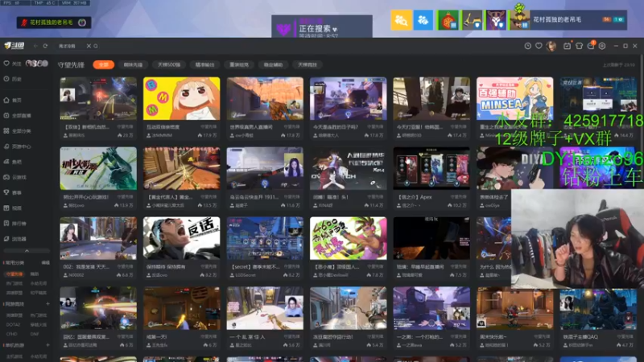Open the 4600 graffiti Lucio stream thumbnail
Image resolution: width=644 pixels, height=362 pixels.
tap(349, 238)
